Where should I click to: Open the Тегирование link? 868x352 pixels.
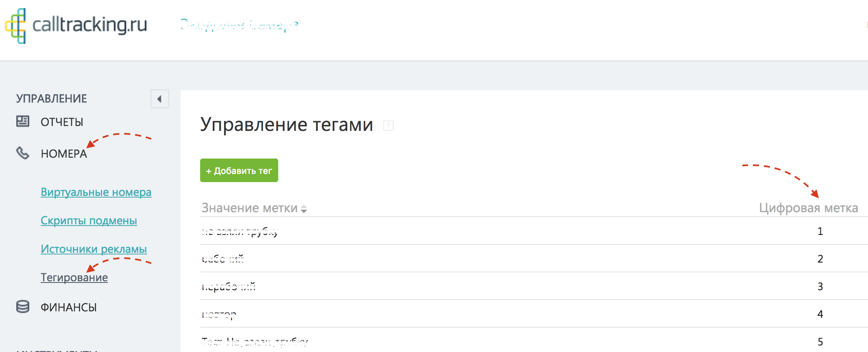[x=74, y=278]
